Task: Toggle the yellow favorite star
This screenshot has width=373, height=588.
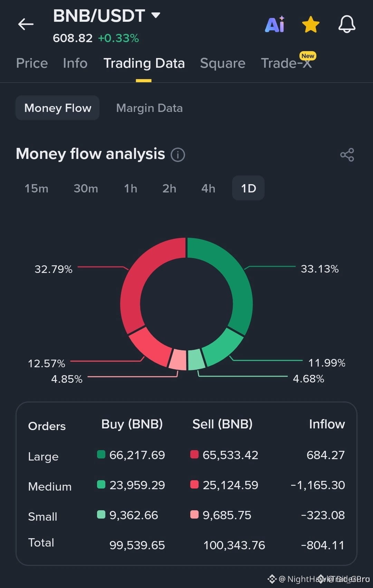Action: tap(311, 25)
